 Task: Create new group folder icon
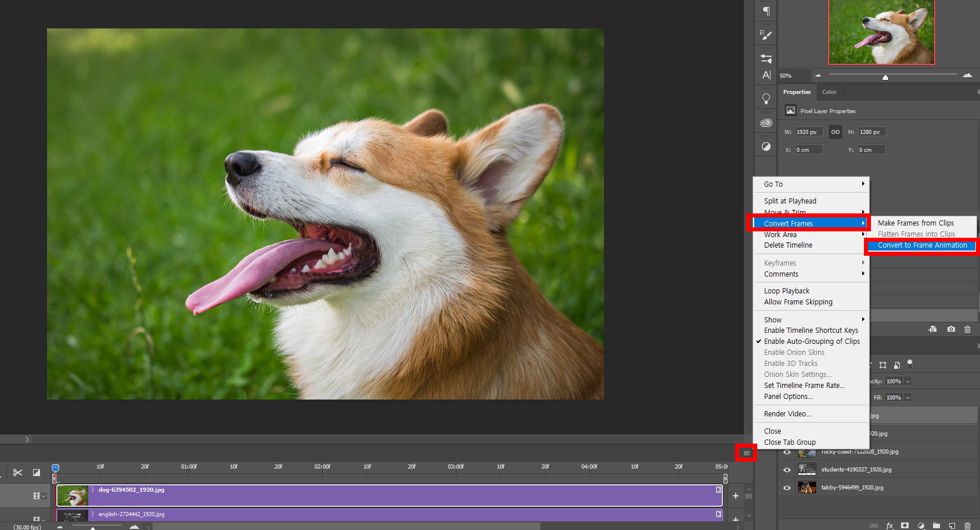click(936, 525)
